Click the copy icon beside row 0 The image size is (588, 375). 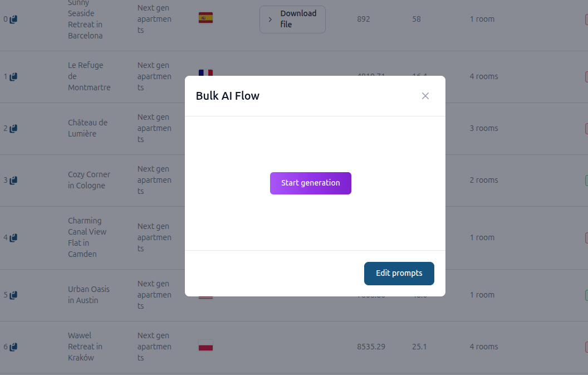(13, 20)
